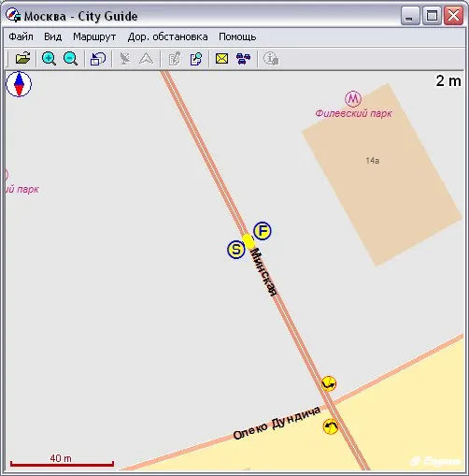This screenshot has height=476, width=469.
Task: Click the 2 m distance readout
Action: point(448,81)
